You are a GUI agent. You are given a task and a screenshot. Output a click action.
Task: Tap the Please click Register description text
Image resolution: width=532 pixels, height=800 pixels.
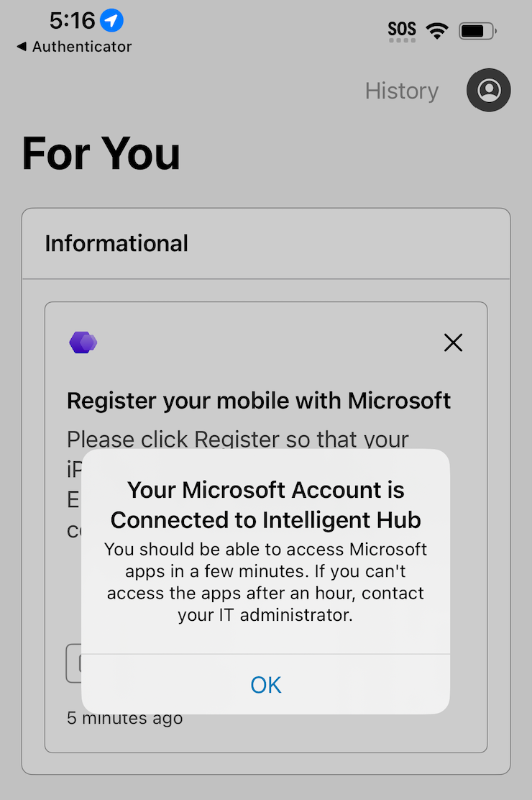coord(237,439)
